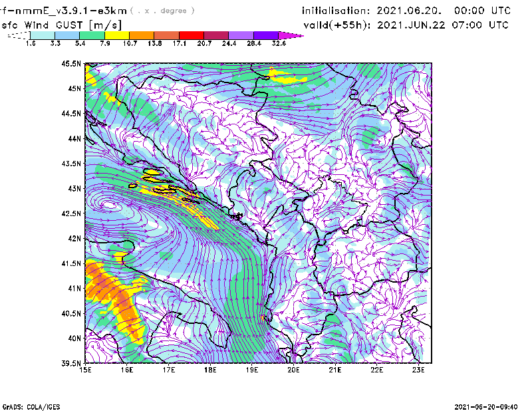The height and width of the screenshot is (411, 532).
Task: Click the 15E longitude label
Action: (85, 370)
